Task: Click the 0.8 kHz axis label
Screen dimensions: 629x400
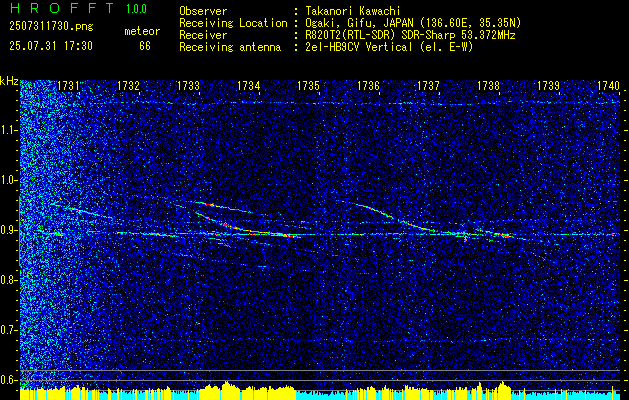Action: [x=8, y=280]
